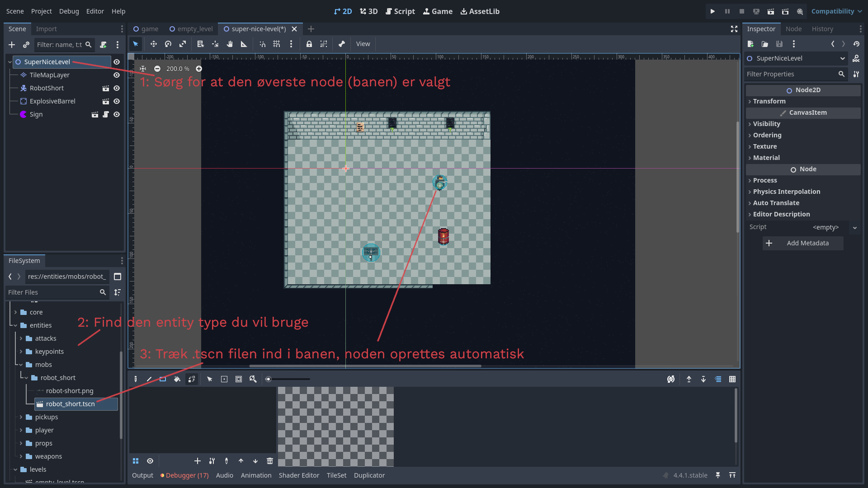The width and height of the screenshot is (868, 488).
Task: Click the add child node plus icon
Action: [12, 45]
